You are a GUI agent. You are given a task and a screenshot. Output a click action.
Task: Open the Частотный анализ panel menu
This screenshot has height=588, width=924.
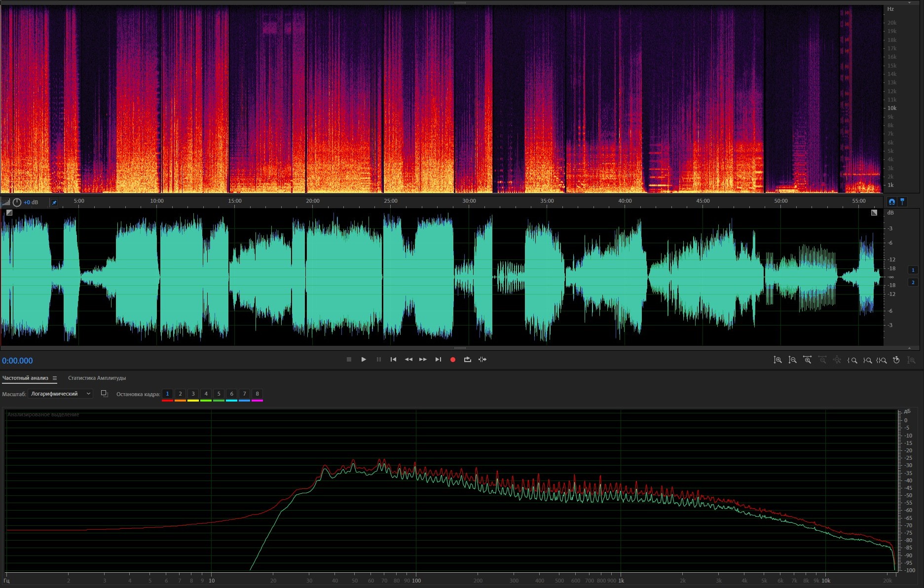coord(55,378)
